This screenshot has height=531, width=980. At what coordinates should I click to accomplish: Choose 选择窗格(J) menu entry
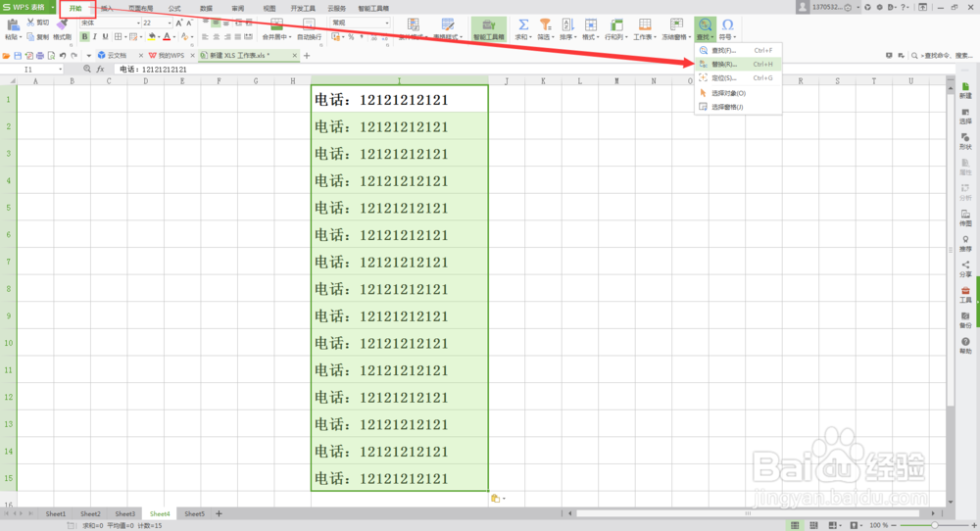click(x=738, y=107)
